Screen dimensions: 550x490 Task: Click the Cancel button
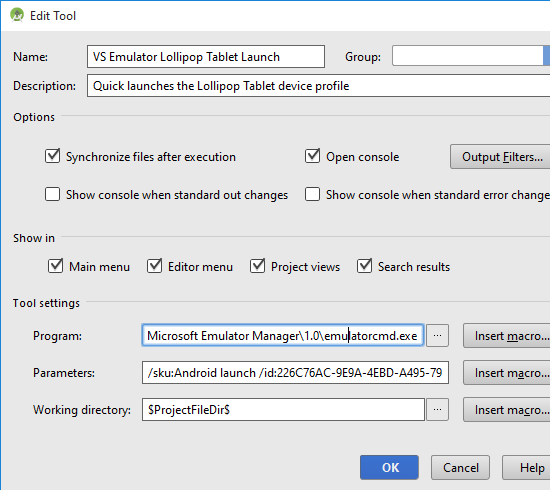[460, 467]
